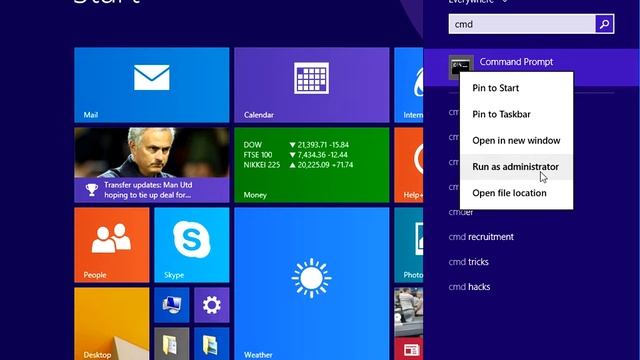Open the Money stock tile
Image resolution: width=640 pixels, height=360 pixels.
coord(311,165)
